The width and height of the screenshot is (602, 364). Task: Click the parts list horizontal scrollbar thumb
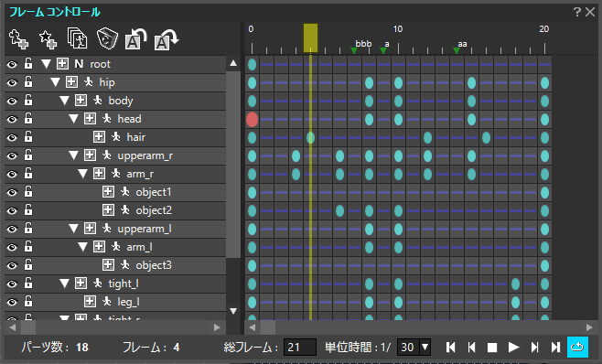(x=28, y=327)
